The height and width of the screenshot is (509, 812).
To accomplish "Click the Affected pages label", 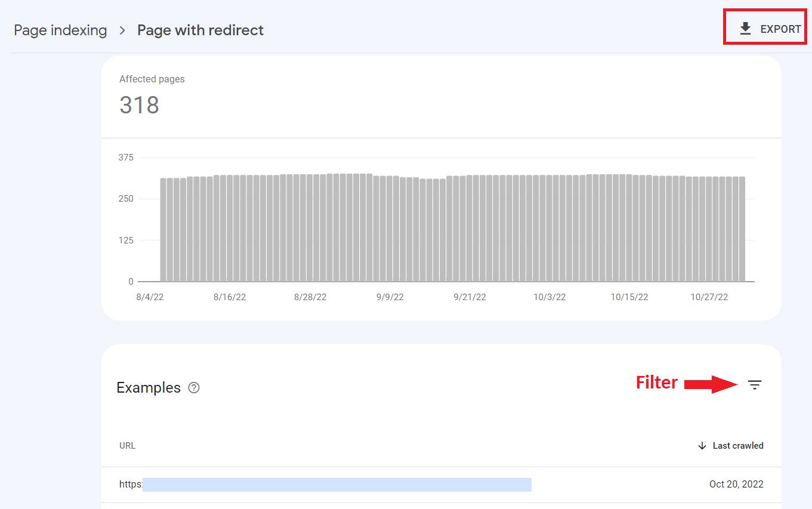I will (152, 79).
